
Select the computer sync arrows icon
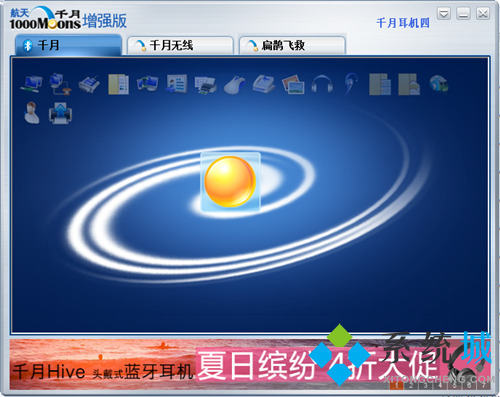click(x=147, y=84)
